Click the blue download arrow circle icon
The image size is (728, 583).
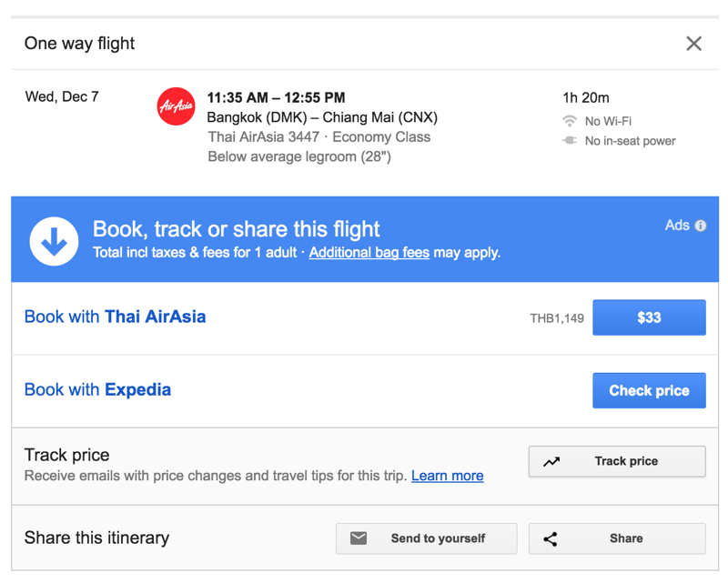pyautogui.click(x=54, y=241)
